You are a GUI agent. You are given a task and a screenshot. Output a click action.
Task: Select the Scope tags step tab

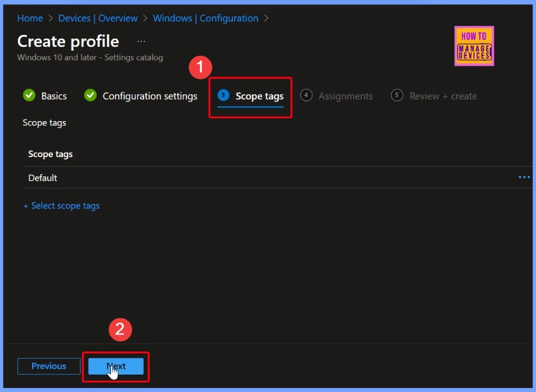251,96
